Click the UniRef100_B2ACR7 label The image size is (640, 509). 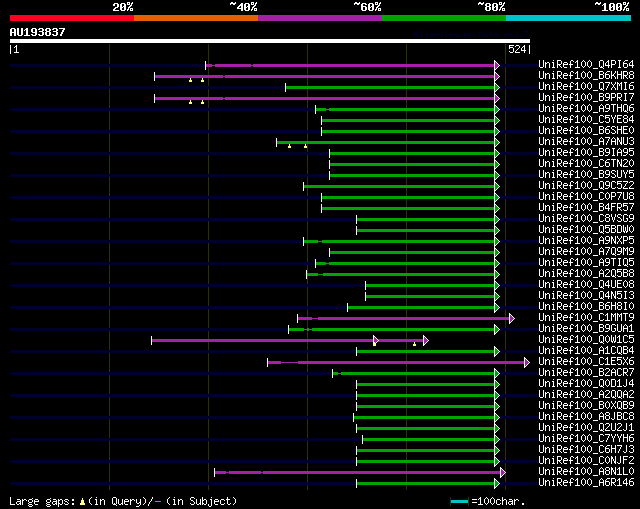[586, 373]
